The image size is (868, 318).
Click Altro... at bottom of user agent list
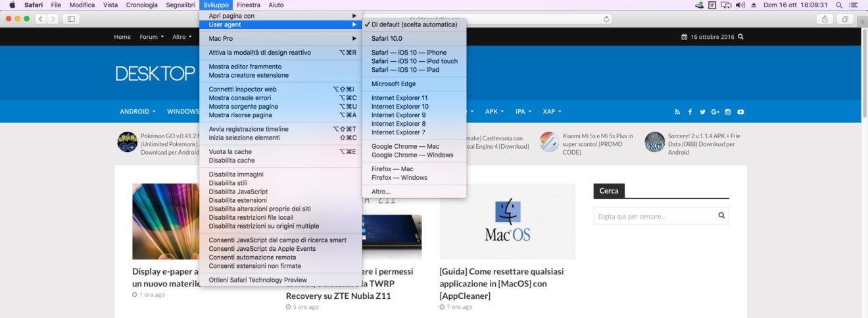[414, 192]
